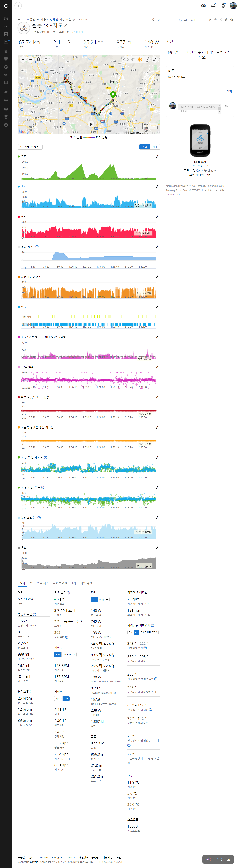Edit the activity title with pencil next to 원동23-3자도
The height and width of the screenshot is (868, 240).
66,25
